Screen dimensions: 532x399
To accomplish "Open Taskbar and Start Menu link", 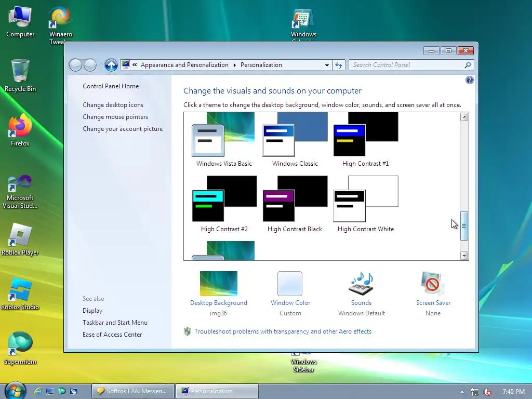I will pos(115,322).
